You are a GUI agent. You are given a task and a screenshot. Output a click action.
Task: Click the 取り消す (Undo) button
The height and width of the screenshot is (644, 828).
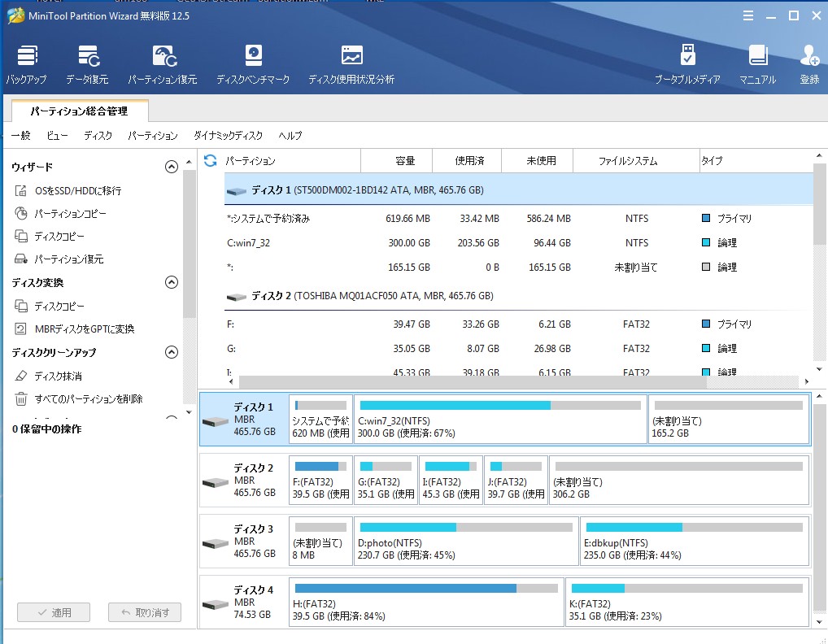click(145, 612)
